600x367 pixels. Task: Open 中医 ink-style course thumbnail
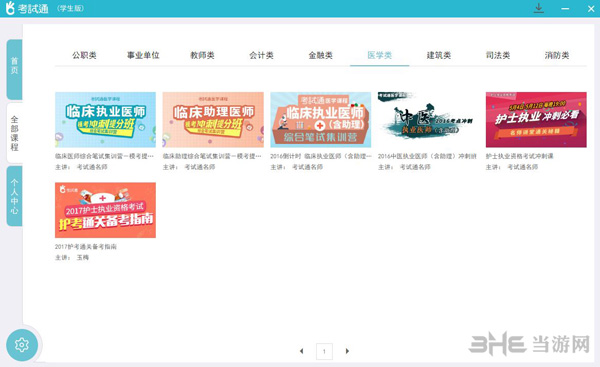[428, 119]
